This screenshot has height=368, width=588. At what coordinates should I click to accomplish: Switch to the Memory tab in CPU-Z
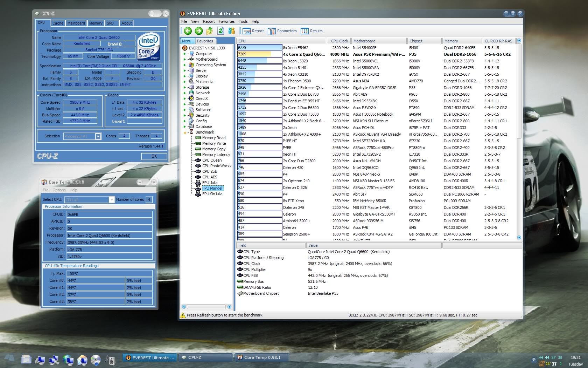96,23
